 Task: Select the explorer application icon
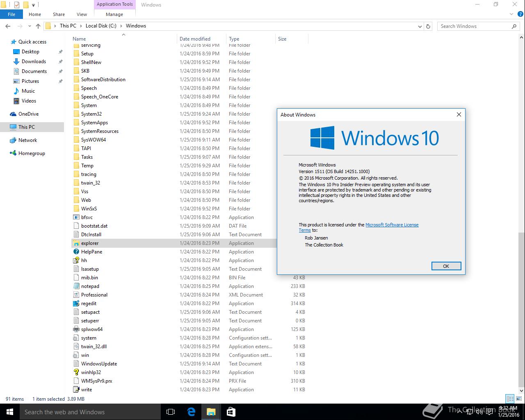[x=76, y=243]
